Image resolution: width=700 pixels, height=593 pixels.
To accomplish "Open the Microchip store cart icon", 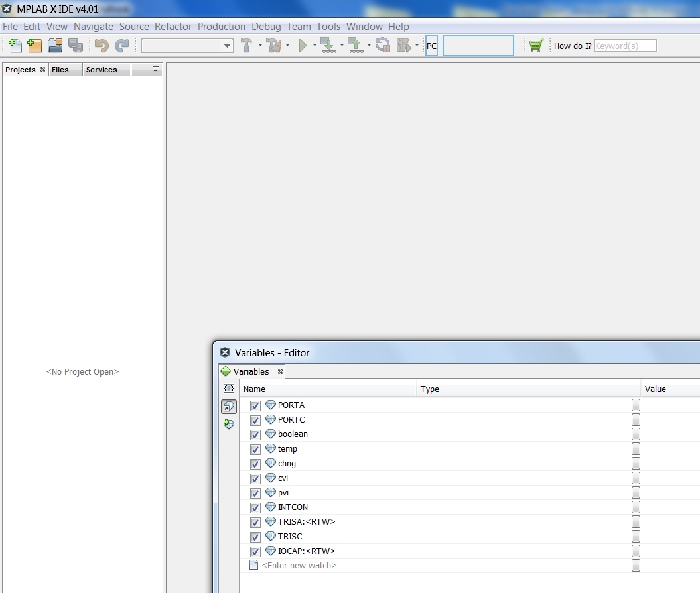I will pyautogui.click(x=535, y=46).
